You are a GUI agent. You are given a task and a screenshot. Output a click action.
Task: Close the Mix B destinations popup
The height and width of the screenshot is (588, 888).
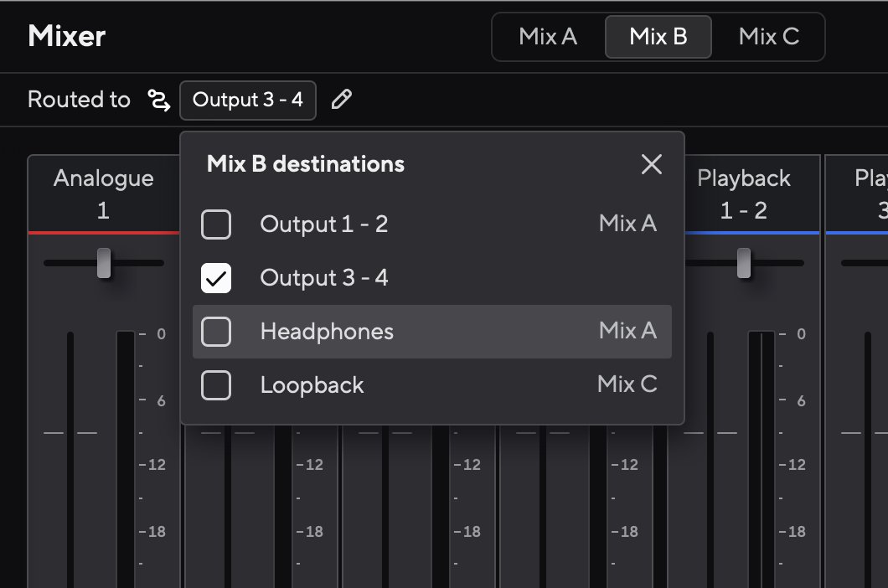[x=651, y=164]
